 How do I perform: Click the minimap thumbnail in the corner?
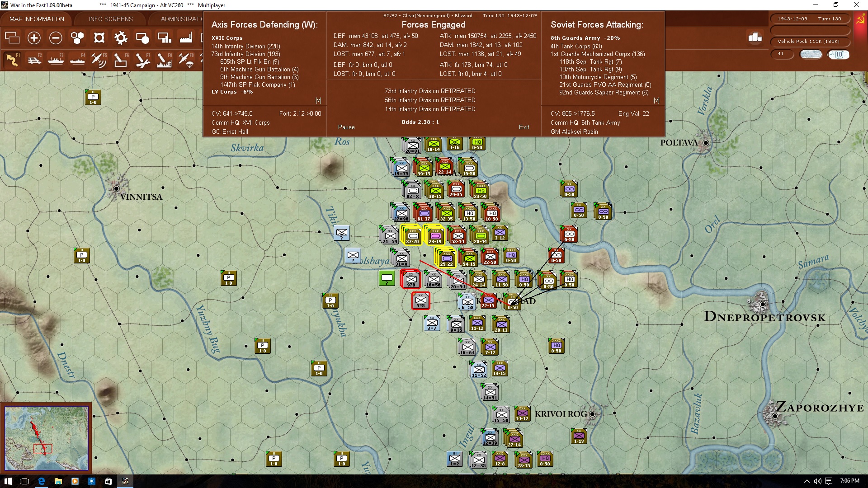46,438
